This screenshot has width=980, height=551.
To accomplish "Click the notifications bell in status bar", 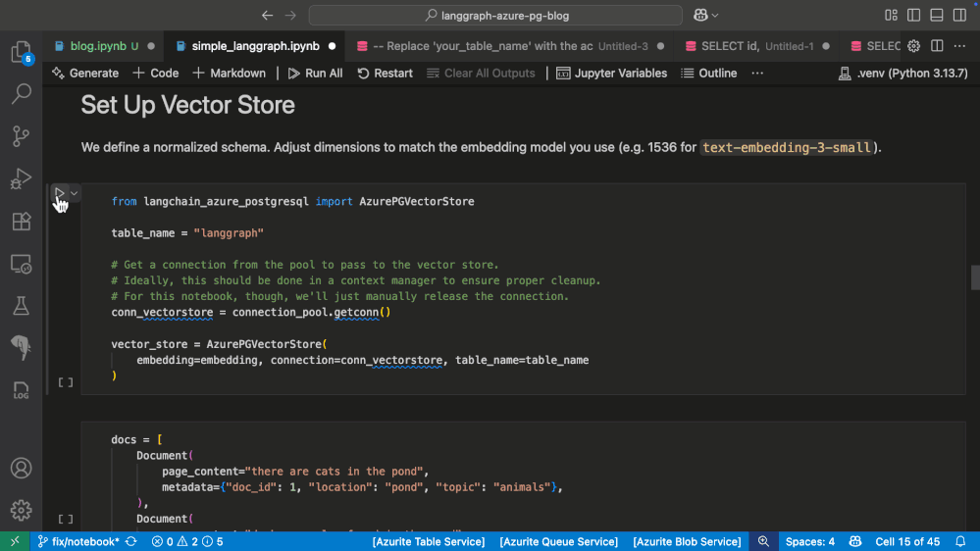I will [960, 541].
